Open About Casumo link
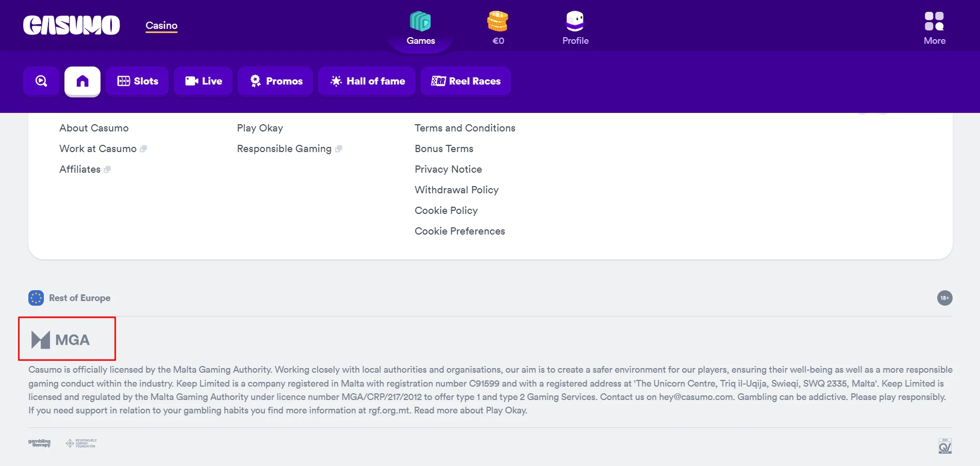The width and height of the screenshot is (980, 466). click(x=94, y=128)
